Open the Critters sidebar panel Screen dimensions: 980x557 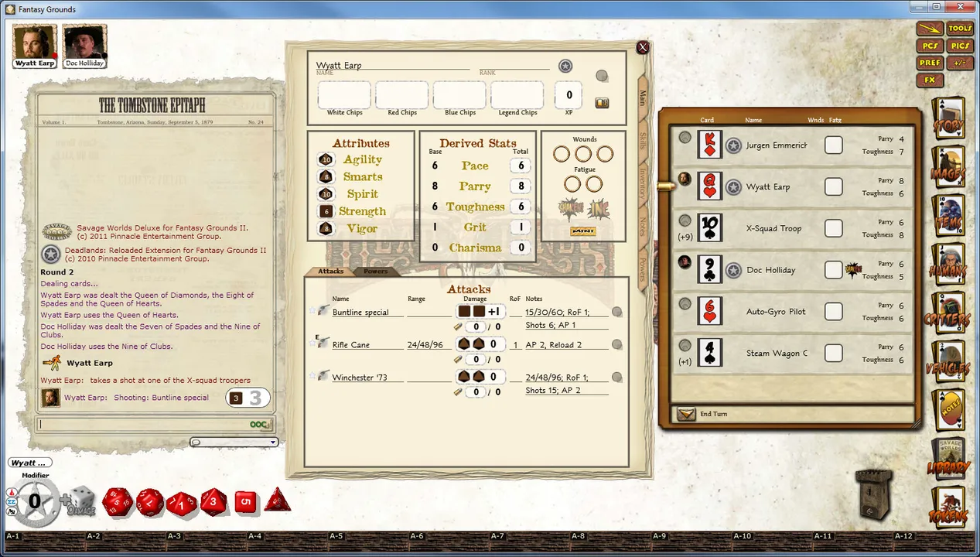(948, 313)
